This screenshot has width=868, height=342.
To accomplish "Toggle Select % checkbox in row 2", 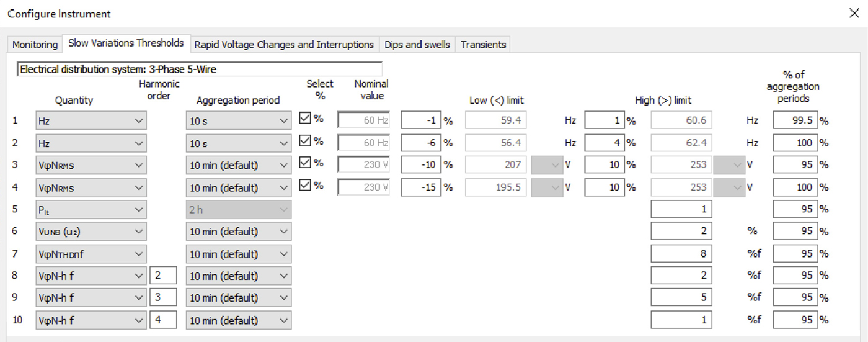I will [x=306, y=142].
